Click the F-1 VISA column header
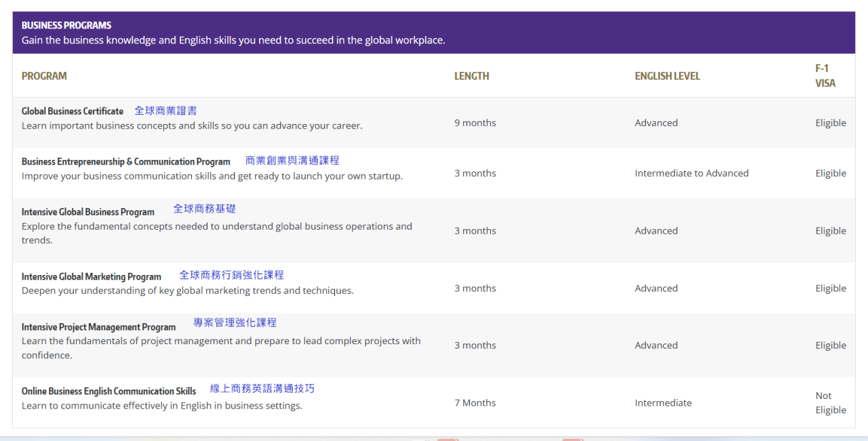This screenshot has width=868, height=441. point(825,76)
